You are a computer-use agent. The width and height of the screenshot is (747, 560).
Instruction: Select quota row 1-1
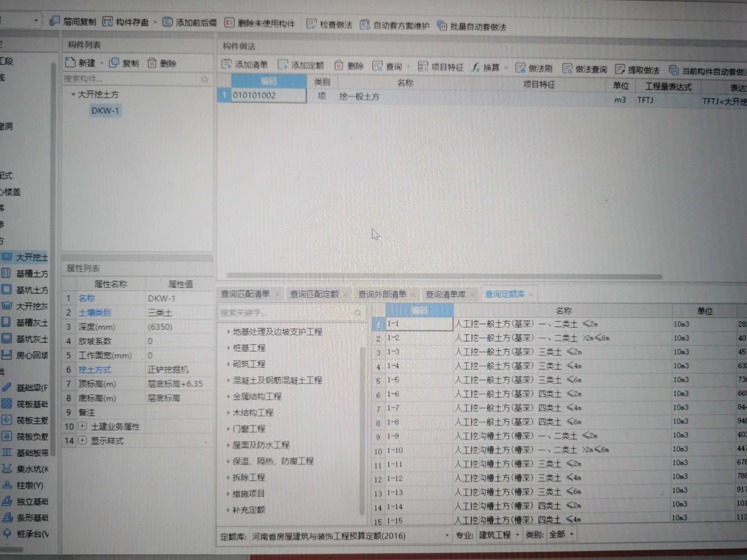pos(559,324)
